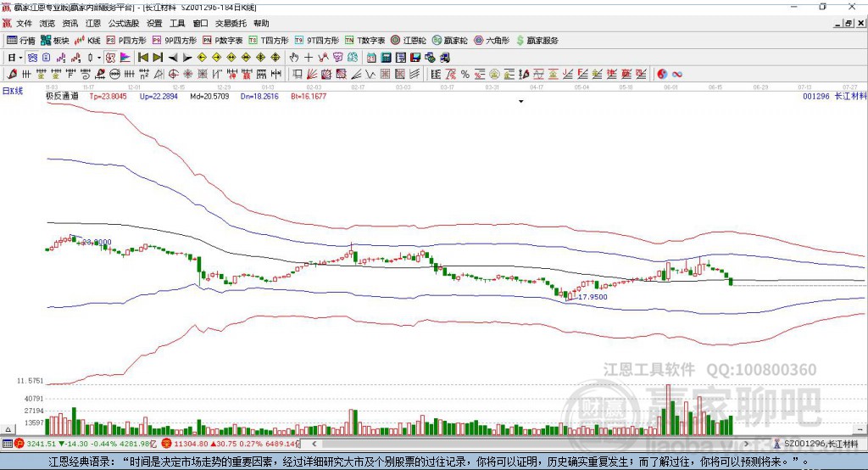868x470 pixels.
Task: Click the Md=20.5709 value
Action: (x=209, y=97)
